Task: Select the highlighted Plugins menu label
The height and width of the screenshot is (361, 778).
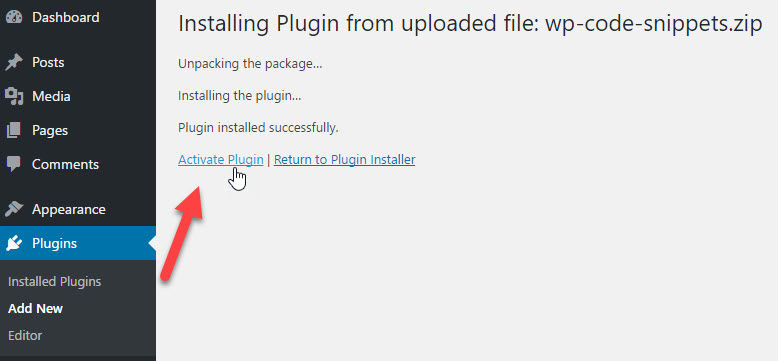Action: (x=55, y=243)
